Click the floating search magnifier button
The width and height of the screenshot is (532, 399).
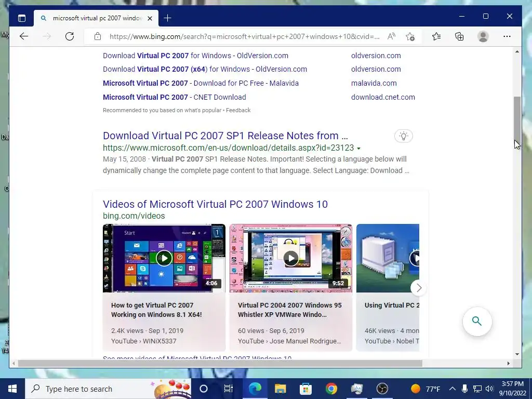pos(477,321)
